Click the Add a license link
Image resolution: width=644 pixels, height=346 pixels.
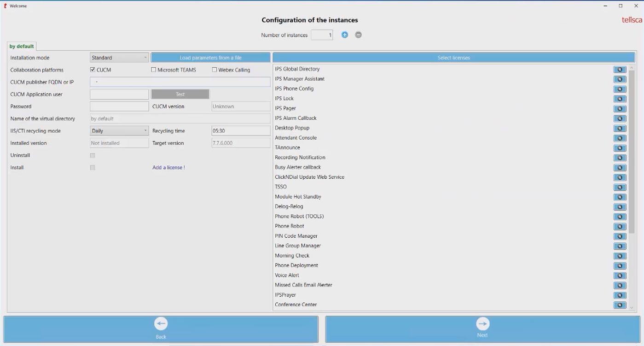(168, 168)
